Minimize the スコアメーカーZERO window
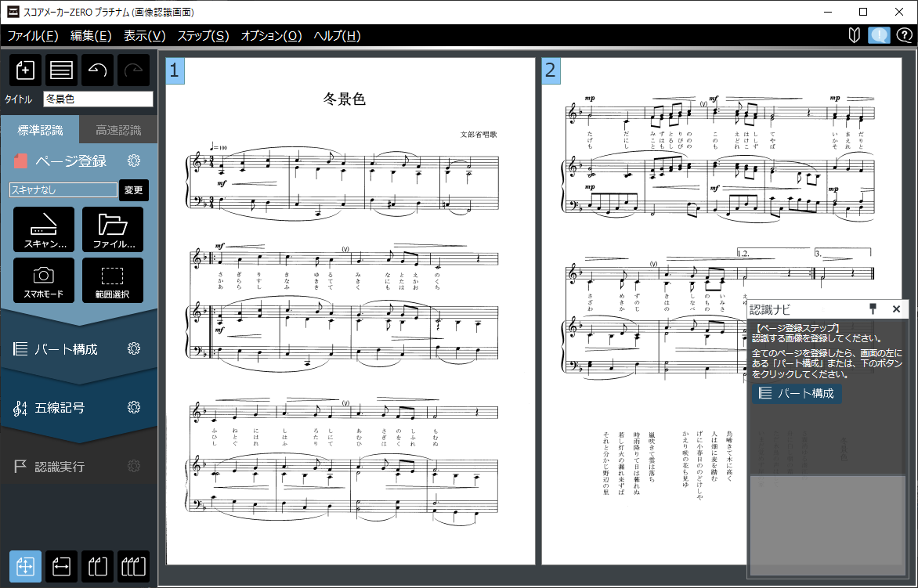The image size is (918, 588). (x=828, y=12)
